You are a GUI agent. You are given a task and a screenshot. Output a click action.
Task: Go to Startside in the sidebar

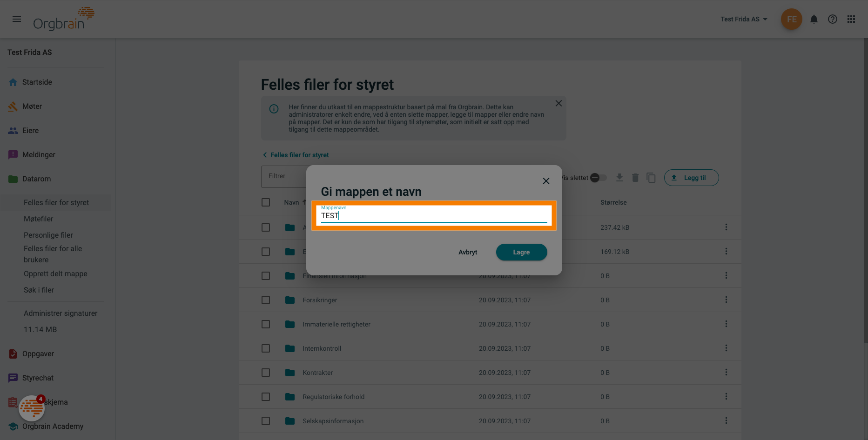(x=37, y=82)
